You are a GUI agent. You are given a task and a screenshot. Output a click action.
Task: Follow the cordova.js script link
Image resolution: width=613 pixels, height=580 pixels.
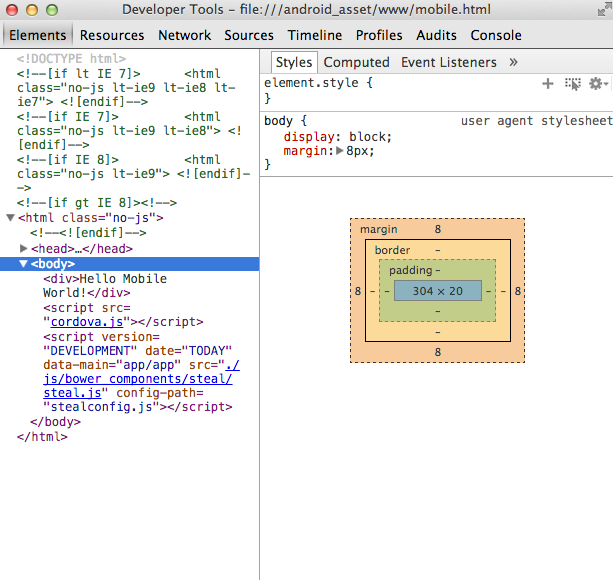[87, 322]
